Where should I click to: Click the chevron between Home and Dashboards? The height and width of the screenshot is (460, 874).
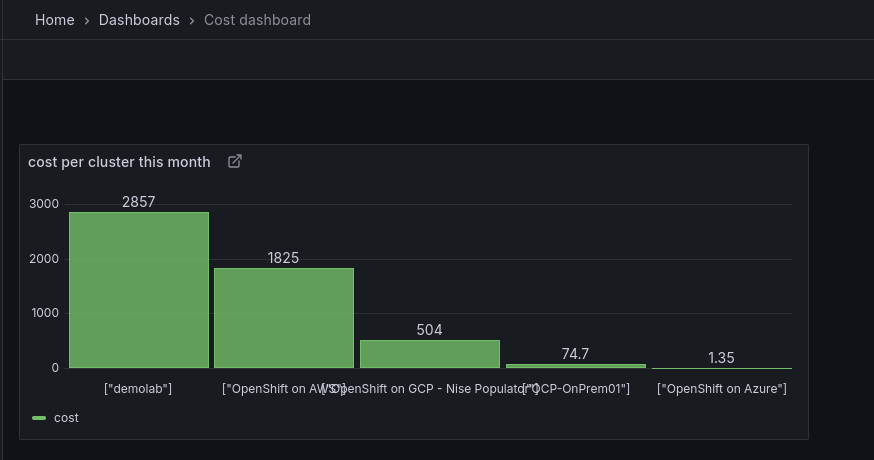(87, 20)
